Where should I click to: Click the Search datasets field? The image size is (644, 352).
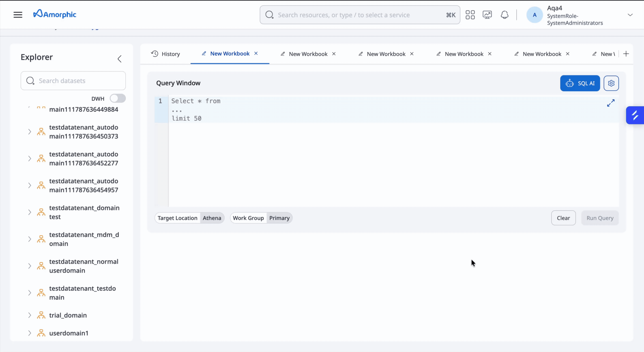[x=73, y=81]
